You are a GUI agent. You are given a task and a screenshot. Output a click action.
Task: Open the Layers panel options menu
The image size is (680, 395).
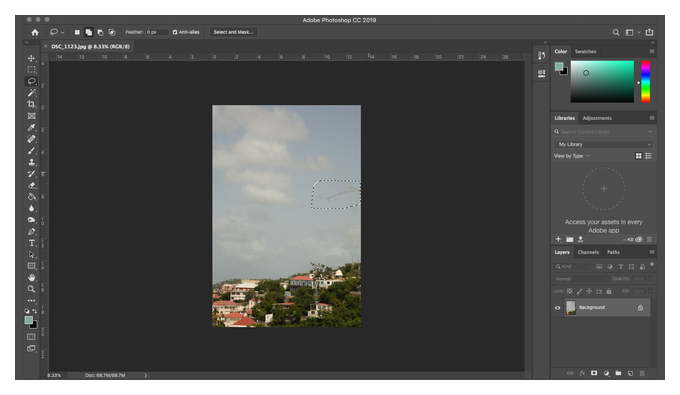click(652, 252)
